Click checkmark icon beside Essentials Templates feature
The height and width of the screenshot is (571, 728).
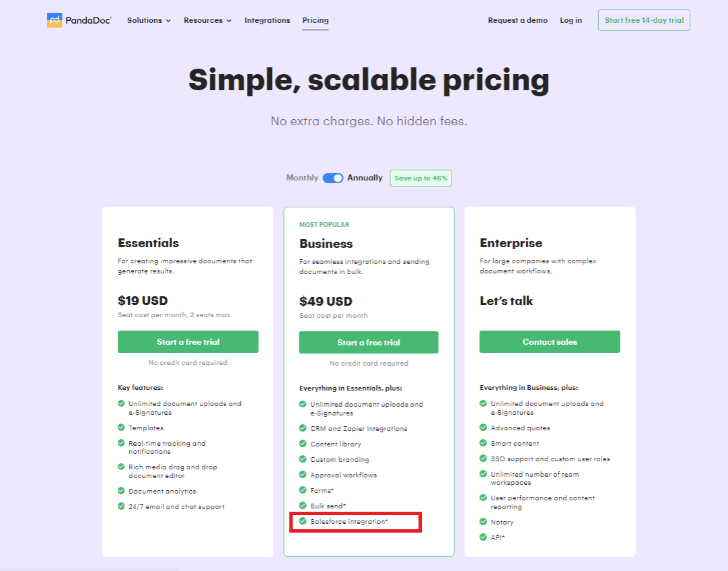coord(121,428)
